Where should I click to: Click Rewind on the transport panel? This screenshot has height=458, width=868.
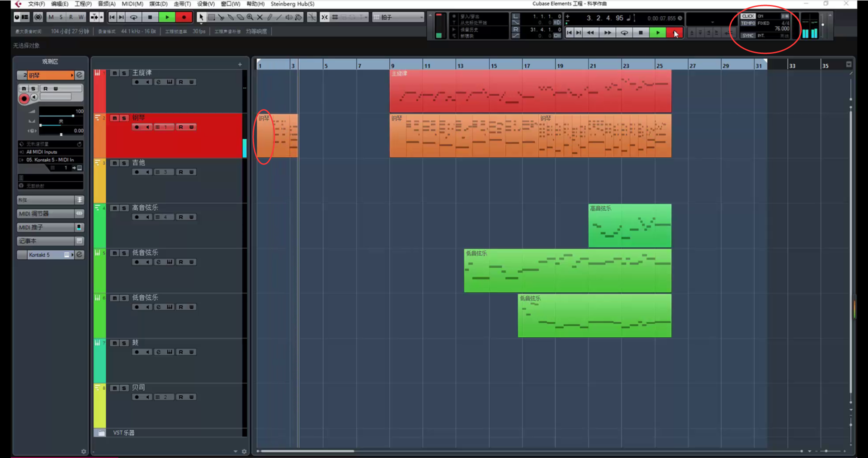point(590,33)
